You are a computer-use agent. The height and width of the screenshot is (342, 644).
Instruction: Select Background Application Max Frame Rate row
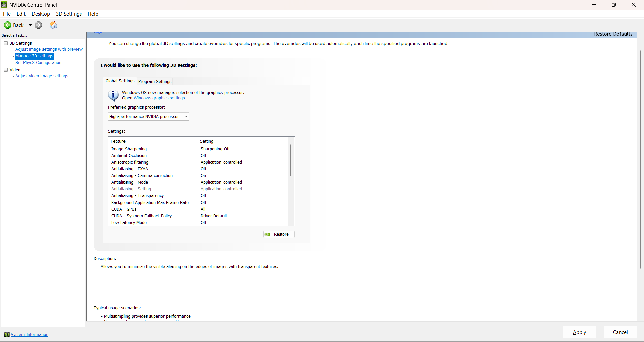198,203
